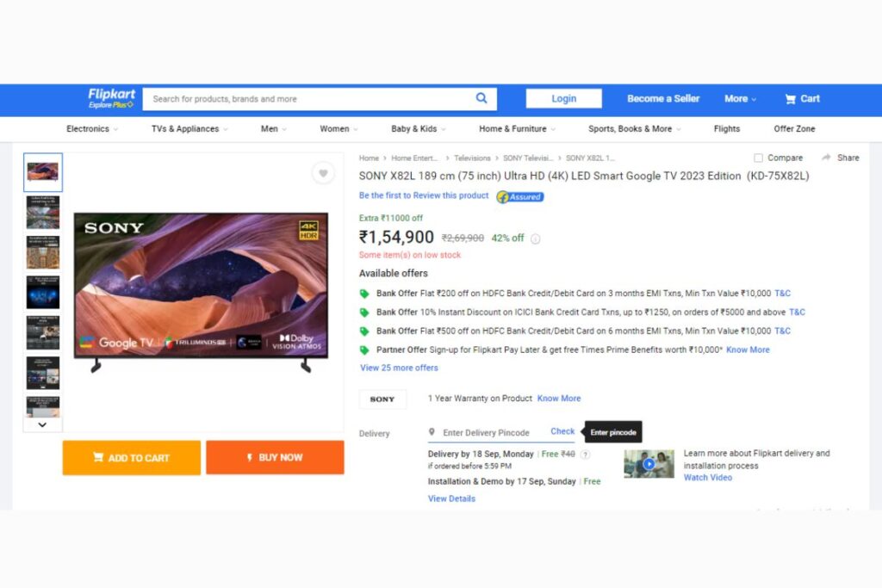Click the green tag beside ICICI offer
The image size is (882, 588).
[364, 313]
